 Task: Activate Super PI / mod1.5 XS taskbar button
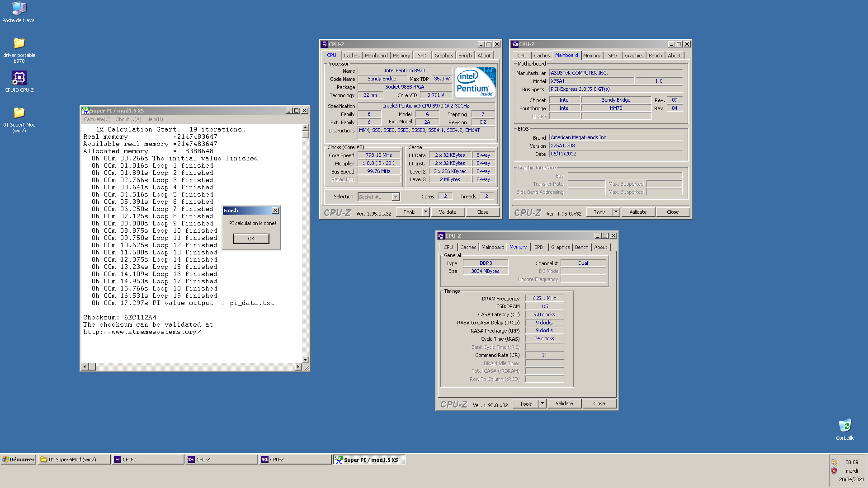369,460
